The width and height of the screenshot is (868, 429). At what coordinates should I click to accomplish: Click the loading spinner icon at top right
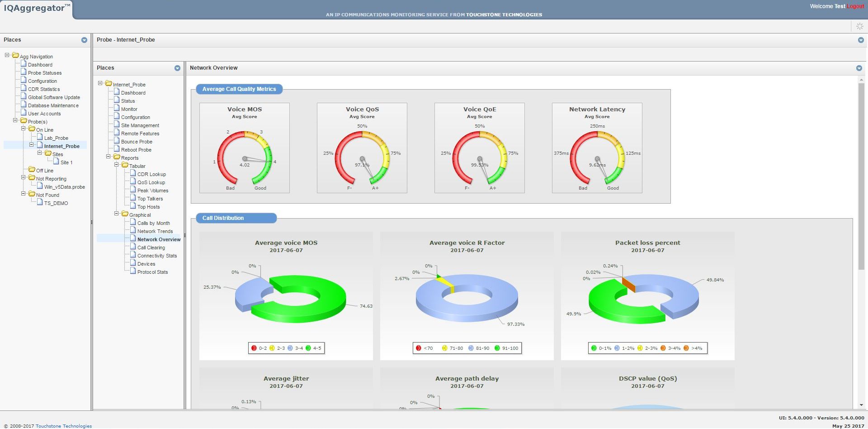859,27
